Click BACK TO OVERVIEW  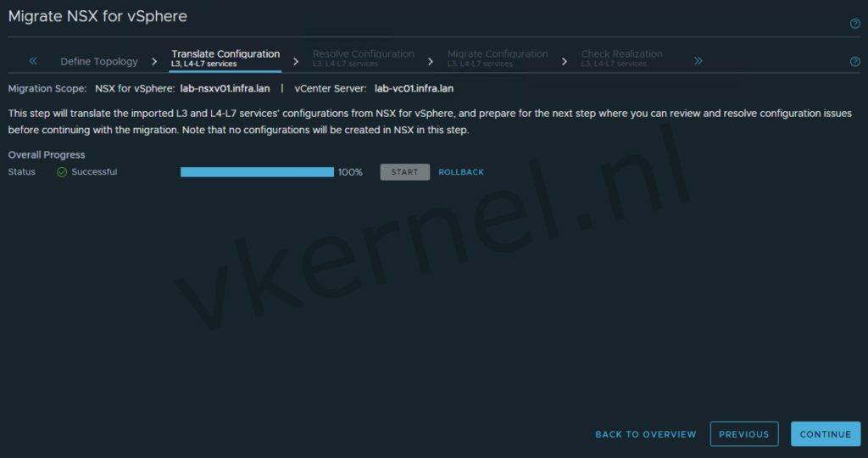tap(645, 434)
